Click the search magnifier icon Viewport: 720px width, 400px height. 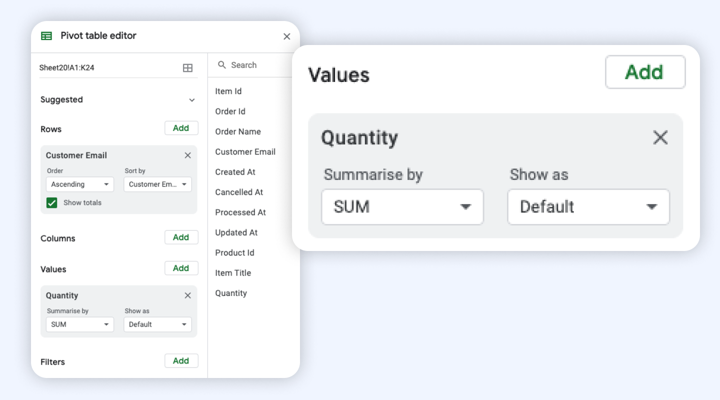[222, 65]
